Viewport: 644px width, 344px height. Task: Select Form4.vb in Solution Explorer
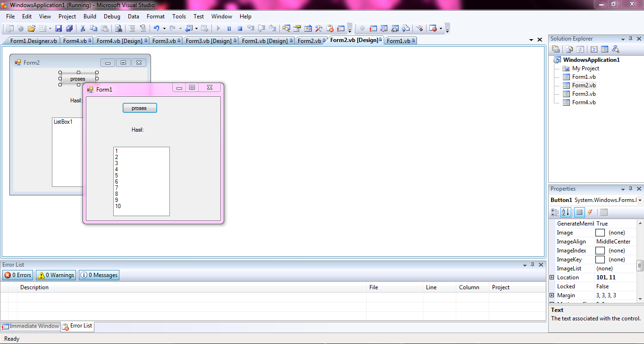tap(583, 102)
